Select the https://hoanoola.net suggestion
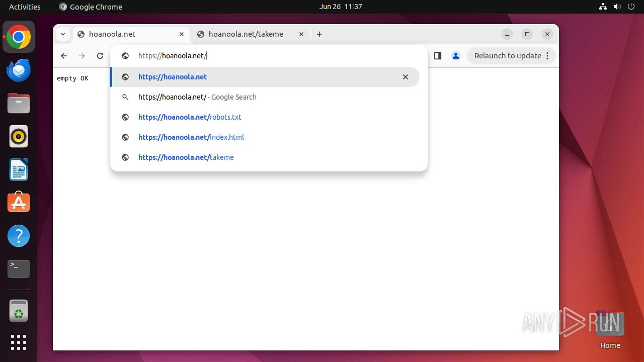644x362 pixels. pyautogui.click(x=265, y=77)
